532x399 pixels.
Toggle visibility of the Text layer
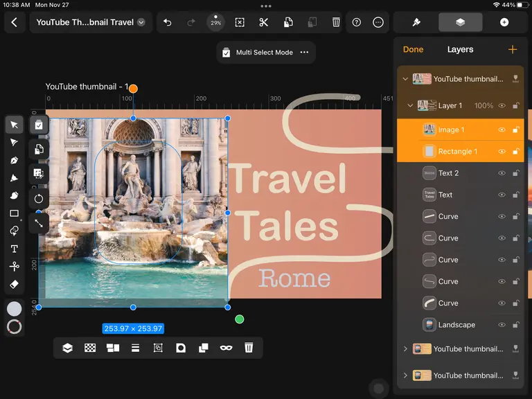tap(502, 195)
